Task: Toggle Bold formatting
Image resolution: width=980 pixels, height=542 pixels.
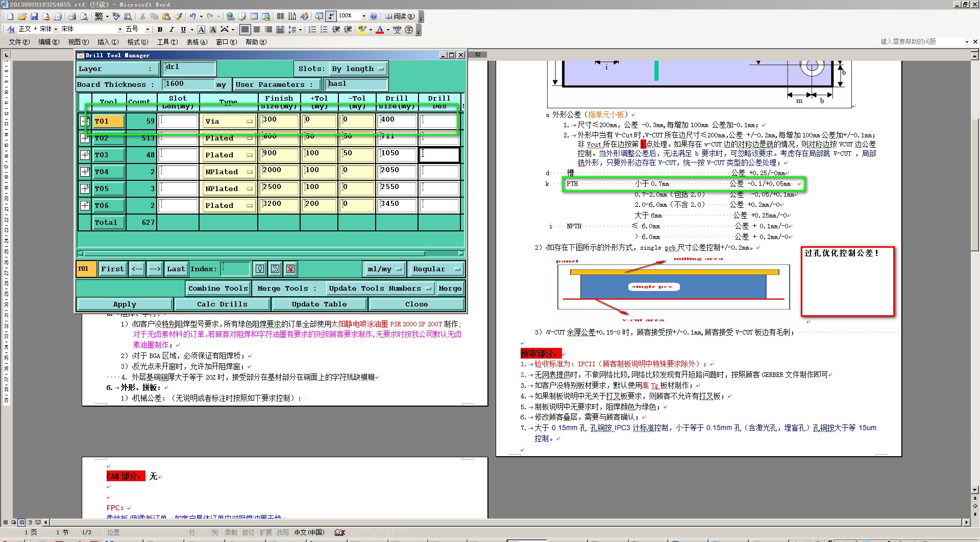Action: (160, 30)
